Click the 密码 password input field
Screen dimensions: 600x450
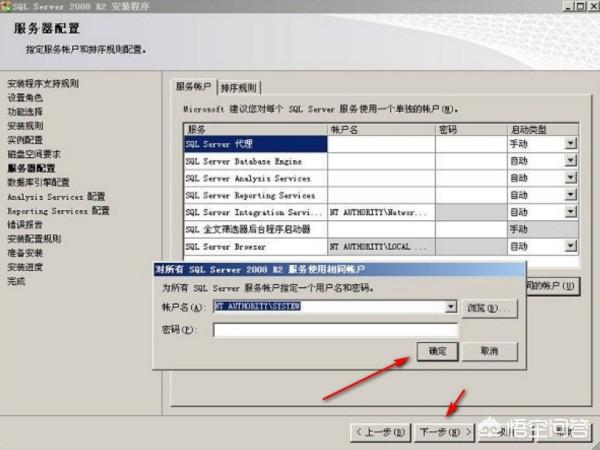pos(335,330)
